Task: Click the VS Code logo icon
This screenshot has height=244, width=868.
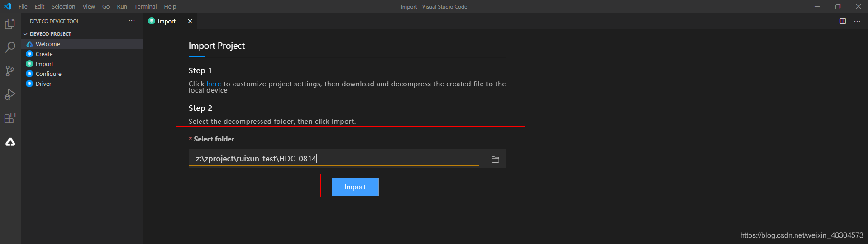Action: 7,6
